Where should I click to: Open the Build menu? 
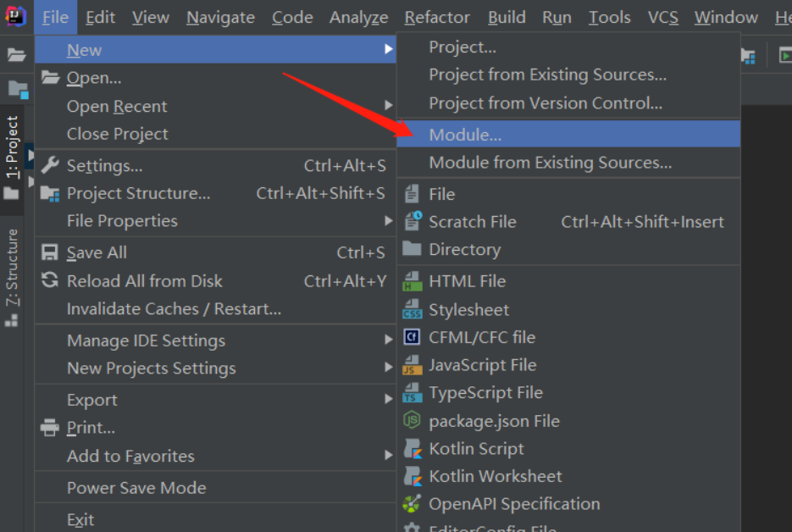pyautogui.click(x=507, y=17)
